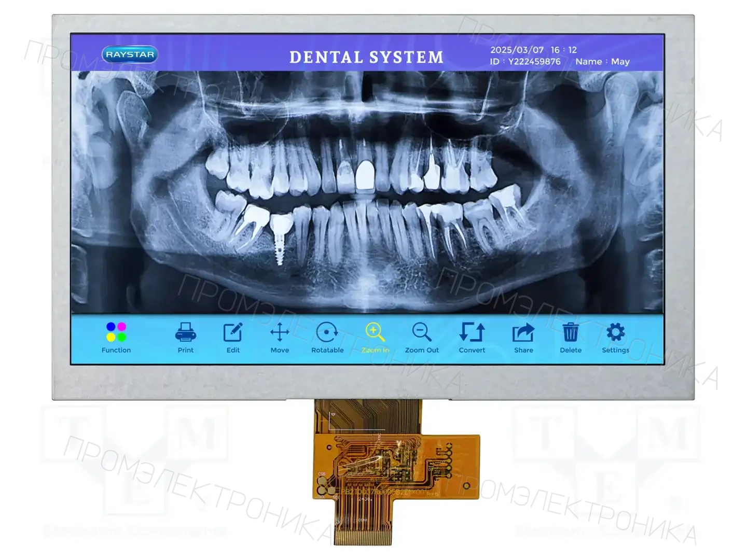The width and height of the screenshot is (747, 560).
Task: Select the Convert arrows icon
Action: (x=472, y=332)
